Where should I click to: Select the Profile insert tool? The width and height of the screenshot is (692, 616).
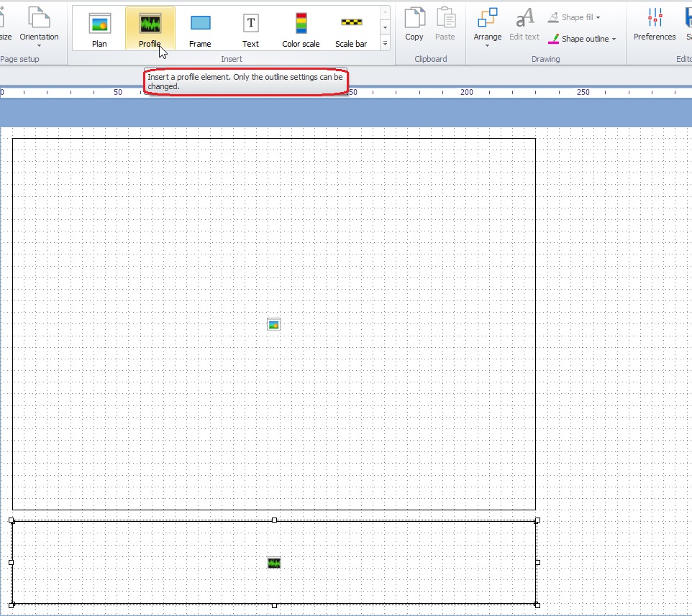click(149, 27)
